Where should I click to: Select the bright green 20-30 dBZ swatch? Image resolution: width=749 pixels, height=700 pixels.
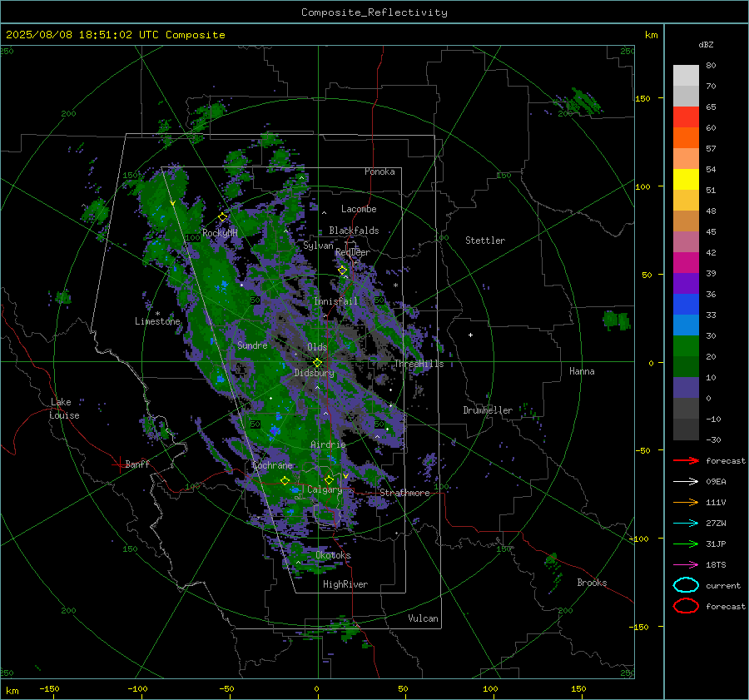point(686,346)
